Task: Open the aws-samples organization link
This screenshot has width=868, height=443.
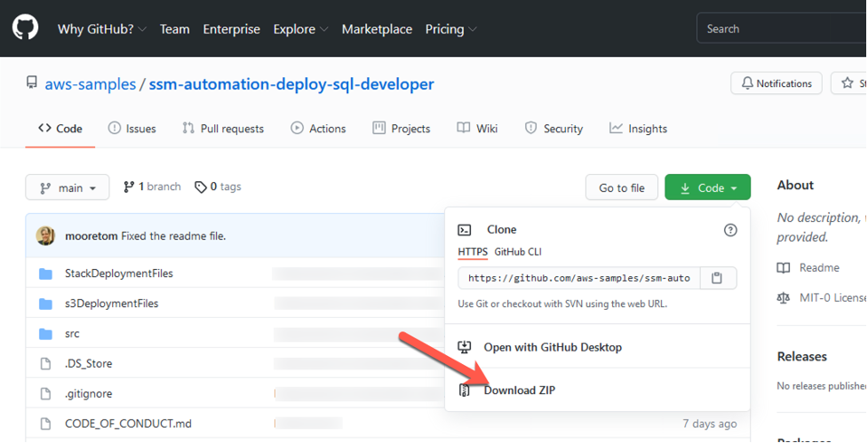Action: click(91, 84)
